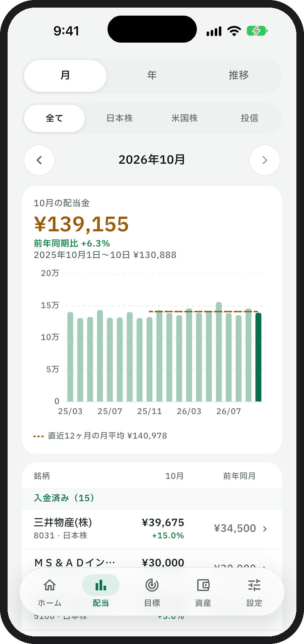Tap the +15.0% change for 三井物産
Screen dimensions: 304x644
pyautogui.click(x=168, y=536)
